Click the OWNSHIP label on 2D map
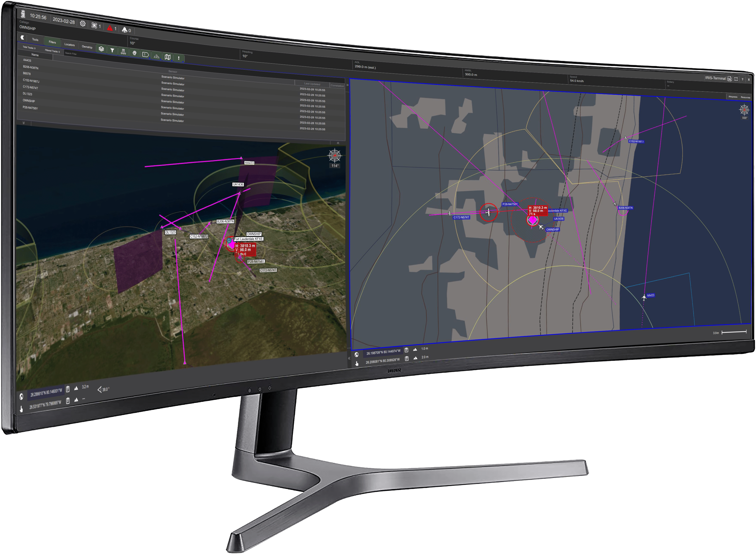 tap(552, 230)
